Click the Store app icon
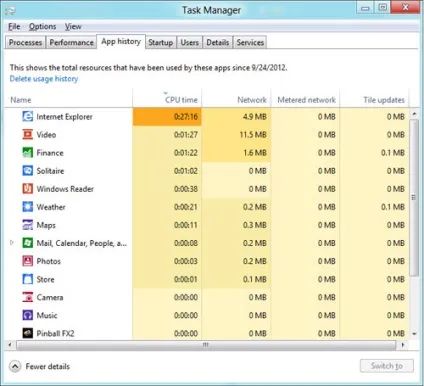The width and height of the screenshot is (424, 386). 28,279
